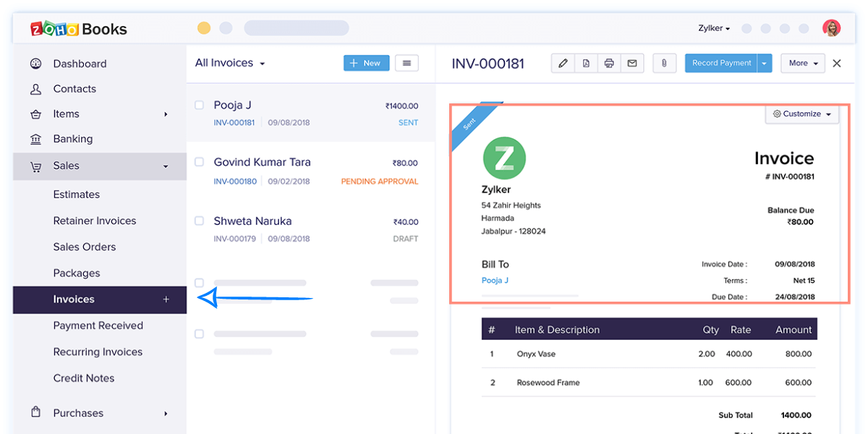This screenshot has width=868, height=434.
Task: Click the Sales cart icon
Action: click(35, 166)
